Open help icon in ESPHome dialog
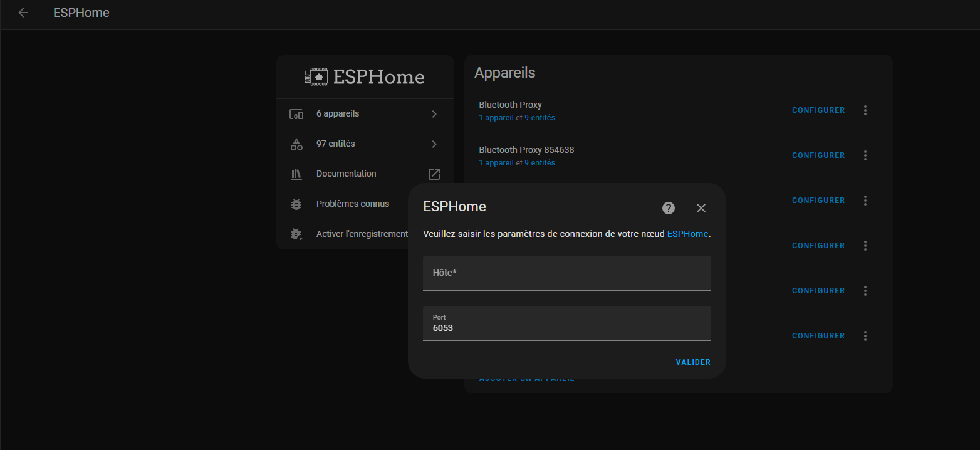Viewport: 980px width, 450px height. (x=669, y=208)
